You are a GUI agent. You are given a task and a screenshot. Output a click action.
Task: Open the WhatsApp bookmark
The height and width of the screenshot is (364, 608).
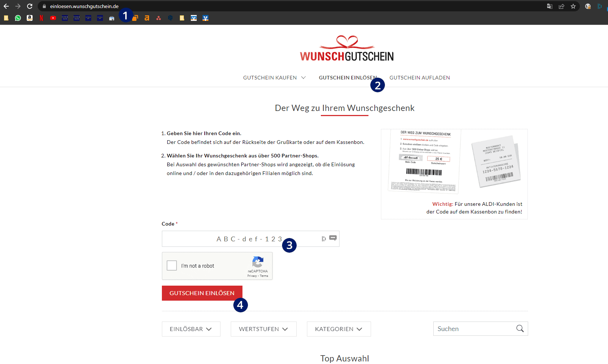(x=18, y=18)
